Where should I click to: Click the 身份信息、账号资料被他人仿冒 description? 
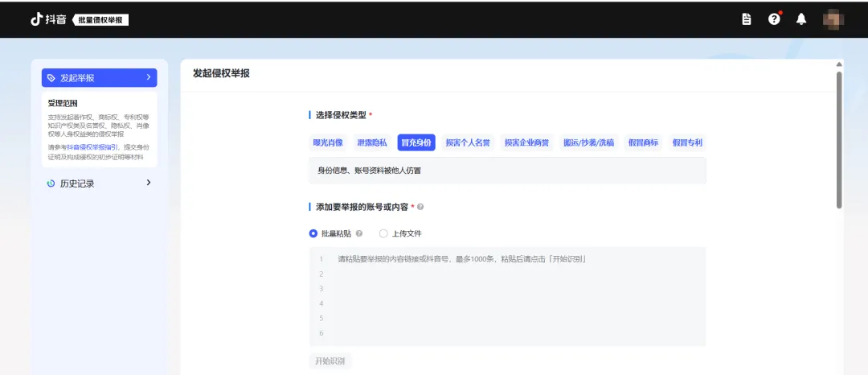pos(369,171)
